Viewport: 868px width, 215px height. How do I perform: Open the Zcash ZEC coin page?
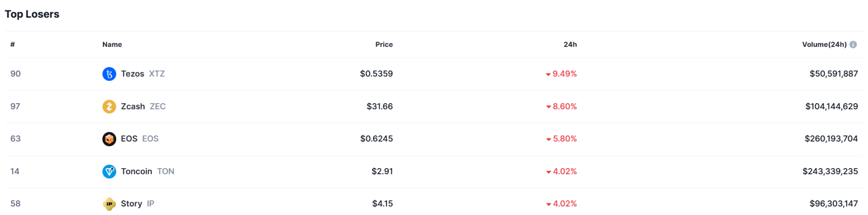pyautogui.click(x=143, y=106)
